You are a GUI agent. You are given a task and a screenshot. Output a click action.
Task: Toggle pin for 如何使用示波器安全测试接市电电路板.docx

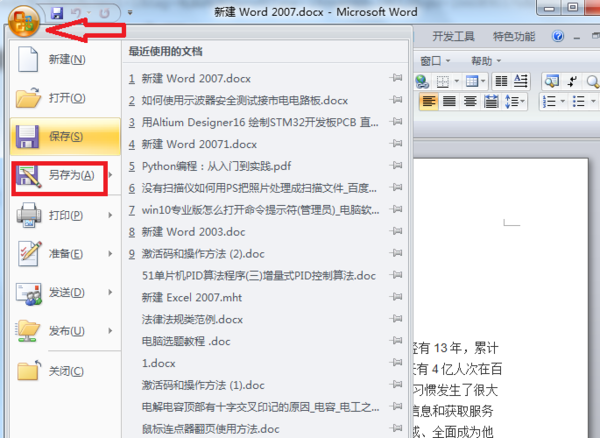[x=396, y=100]
